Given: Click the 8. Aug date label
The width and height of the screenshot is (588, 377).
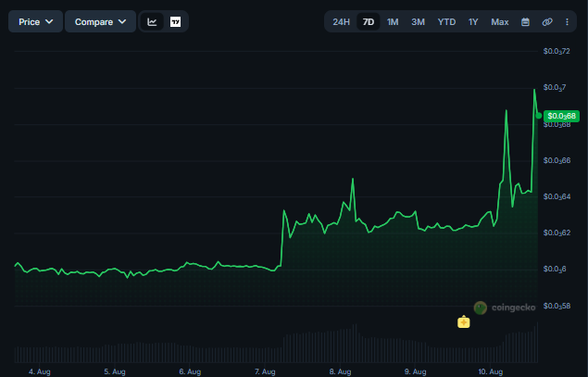Looking at the screenshot, I should (340, 371).
